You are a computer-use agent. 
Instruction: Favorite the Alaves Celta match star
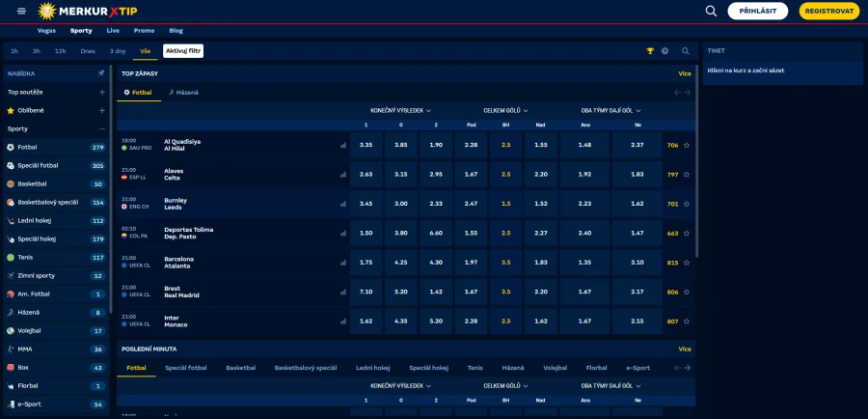[687, 175]
